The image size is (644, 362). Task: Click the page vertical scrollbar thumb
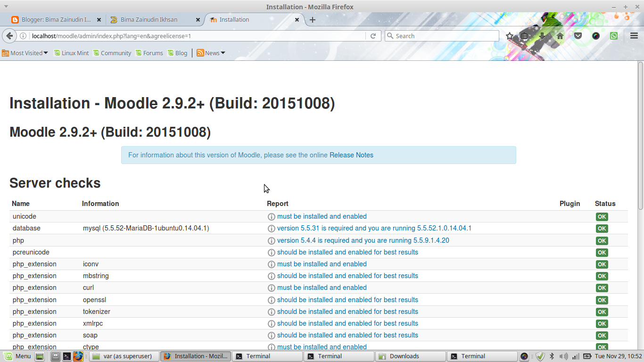pos(641,136)
